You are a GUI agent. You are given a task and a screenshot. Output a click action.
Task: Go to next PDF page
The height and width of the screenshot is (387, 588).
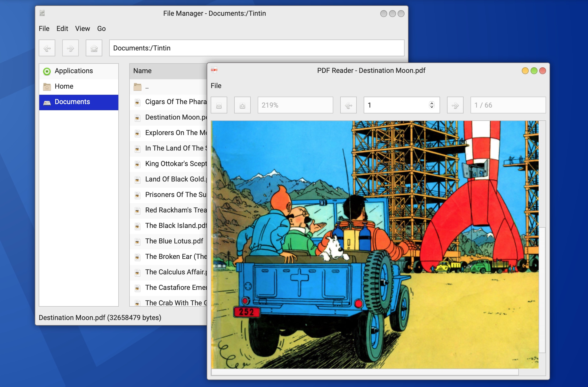coord(455,105)
